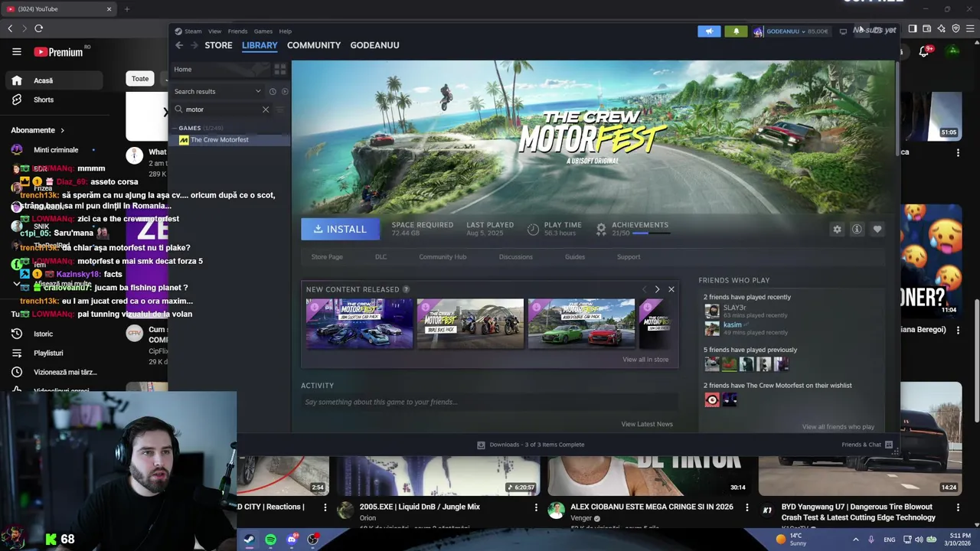Click the ready-to-play filter icon
Image resolution: width=980 pixels, height=551 pixels.
[x=285, y=91]
